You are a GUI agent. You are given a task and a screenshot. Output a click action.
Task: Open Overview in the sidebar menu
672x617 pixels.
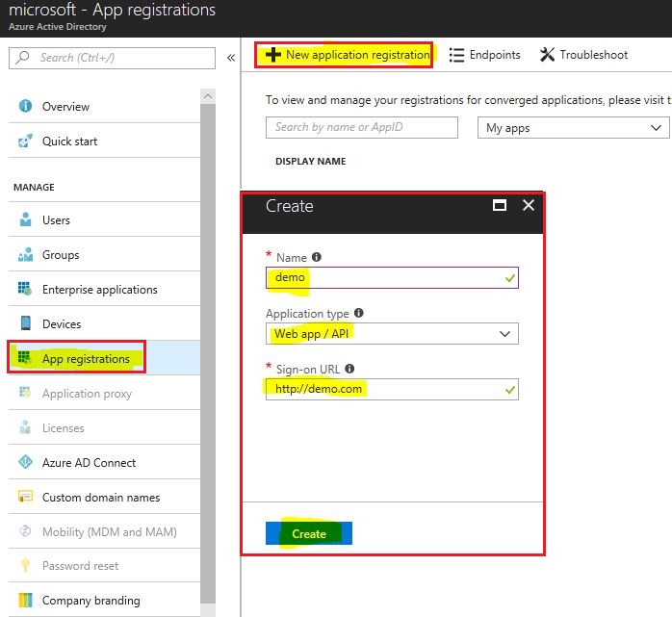[104, 106]
